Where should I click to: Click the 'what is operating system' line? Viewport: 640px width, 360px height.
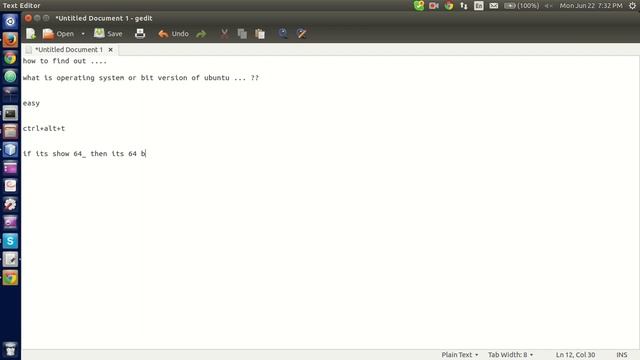tap(141, 78)
